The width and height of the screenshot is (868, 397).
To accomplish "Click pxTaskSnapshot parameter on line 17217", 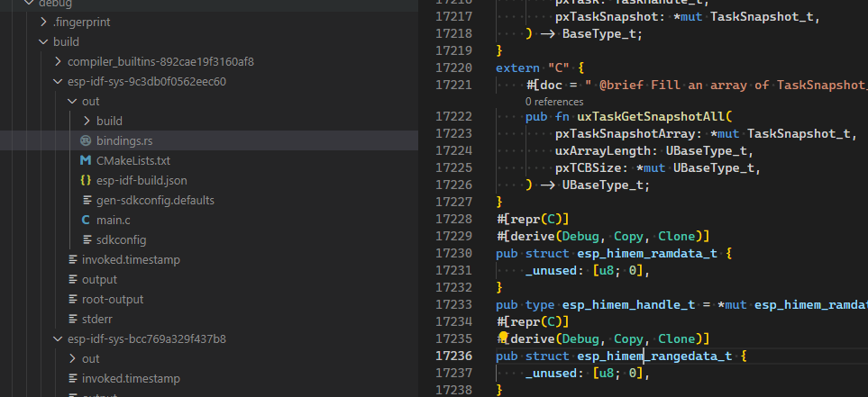I will tap(607, 16).
